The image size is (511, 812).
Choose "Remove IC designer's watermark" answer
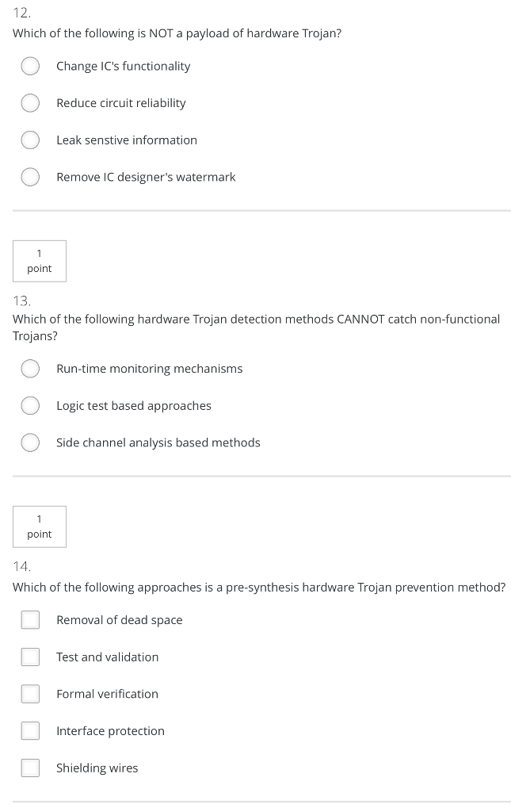[30, 177]
